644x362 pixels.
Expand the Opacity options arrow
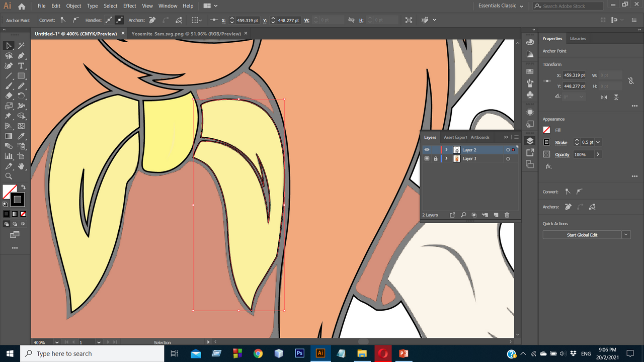coord(598,154)
